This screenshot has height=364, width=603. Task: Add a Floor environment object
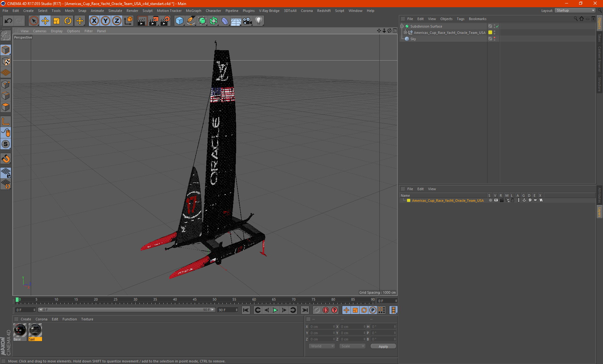(x=236, y=21)
